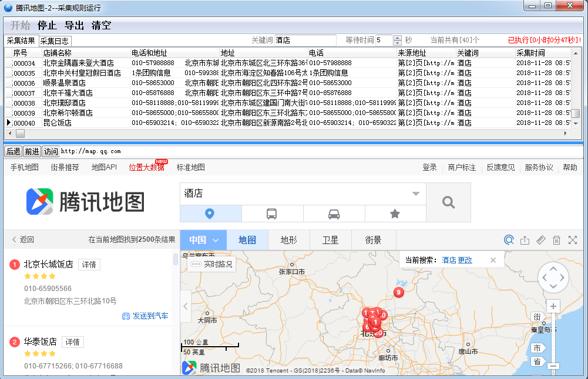
Task: Click 访问 visit button
Action: pyautogui.click(x=51, y=151)
